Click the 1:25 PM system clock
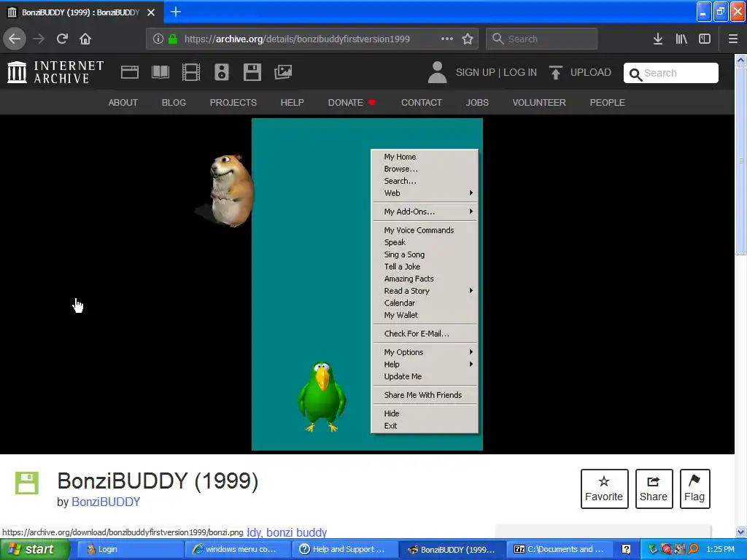 click(x=720, y=549)
